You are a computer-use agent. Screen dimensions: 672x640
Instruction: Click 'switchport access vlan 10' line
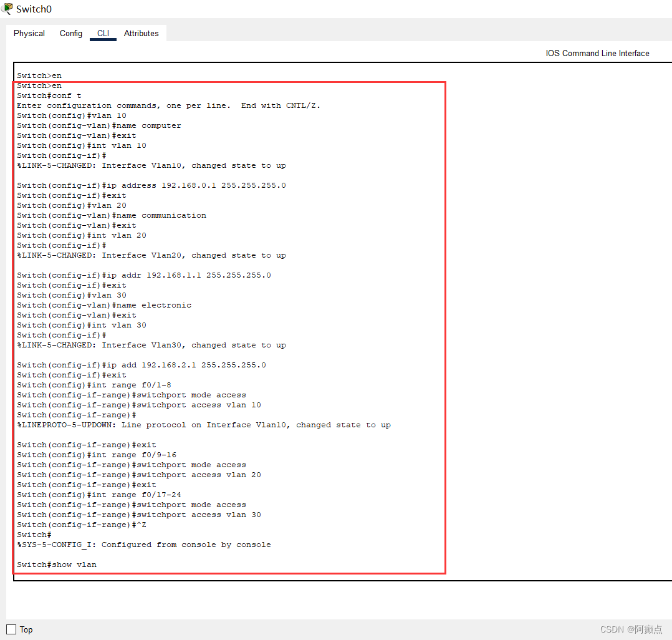[x=139, y=405]
